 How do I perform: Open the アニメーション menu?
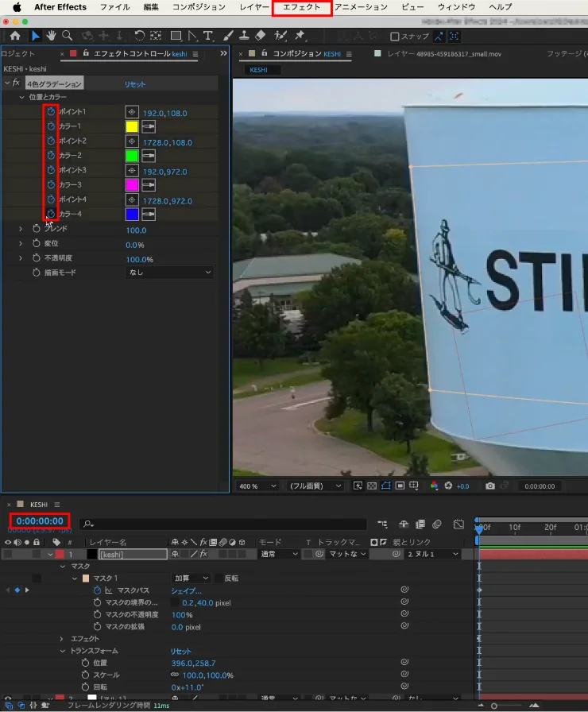361,7
